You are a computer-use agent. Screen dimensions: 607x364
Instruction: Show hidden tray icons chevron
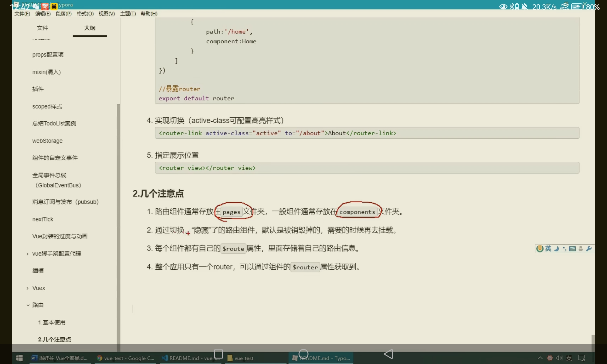[540, 358]
